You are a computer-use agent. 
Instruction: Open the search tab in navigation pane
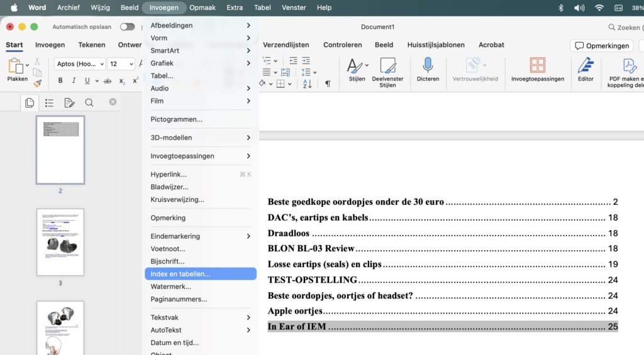click(x=89, y=102)
